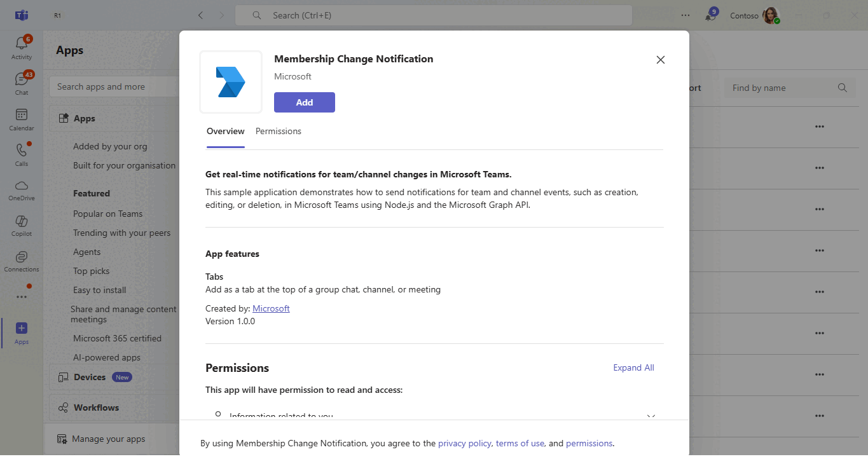The width and height of the screenshot is (868, 459).
Task: Open Popular on Teams category
Action: click(x=108, y=214)
